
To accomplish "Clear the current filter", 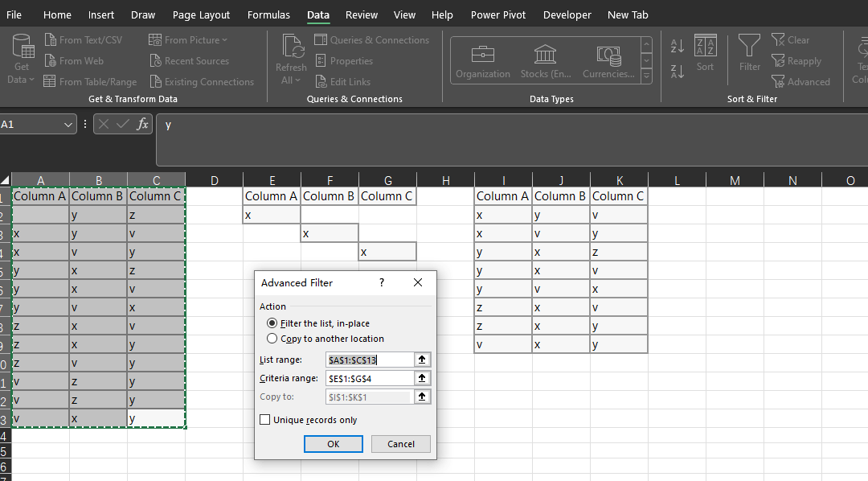I will tap(791, 40).
